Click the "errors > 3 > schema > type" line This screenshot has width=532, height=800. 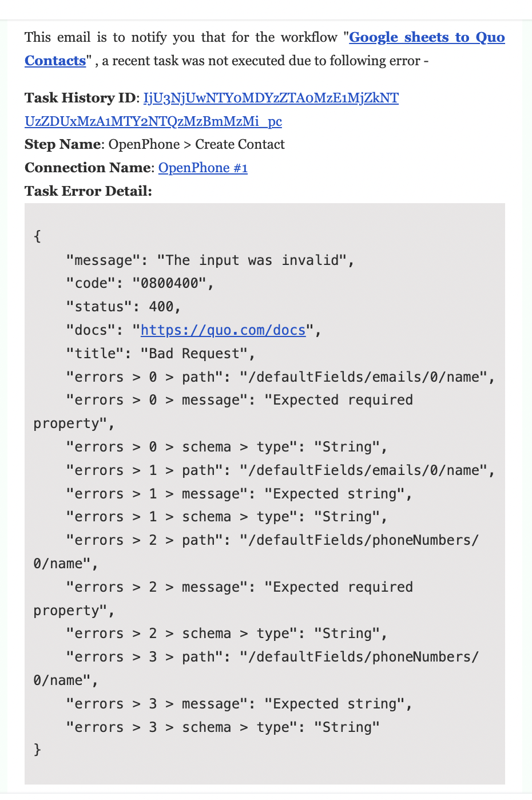pos(223,727)
